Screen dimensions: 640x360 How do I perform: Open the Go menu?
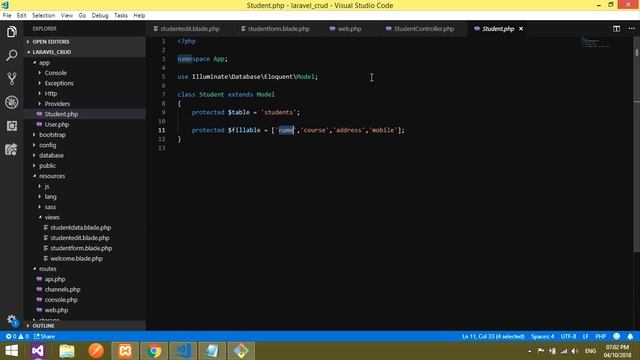tap(82, 16)
